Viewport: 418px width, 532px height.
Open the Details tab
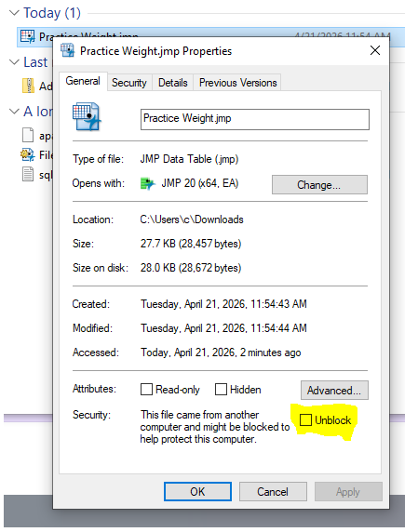pos(173,83)
